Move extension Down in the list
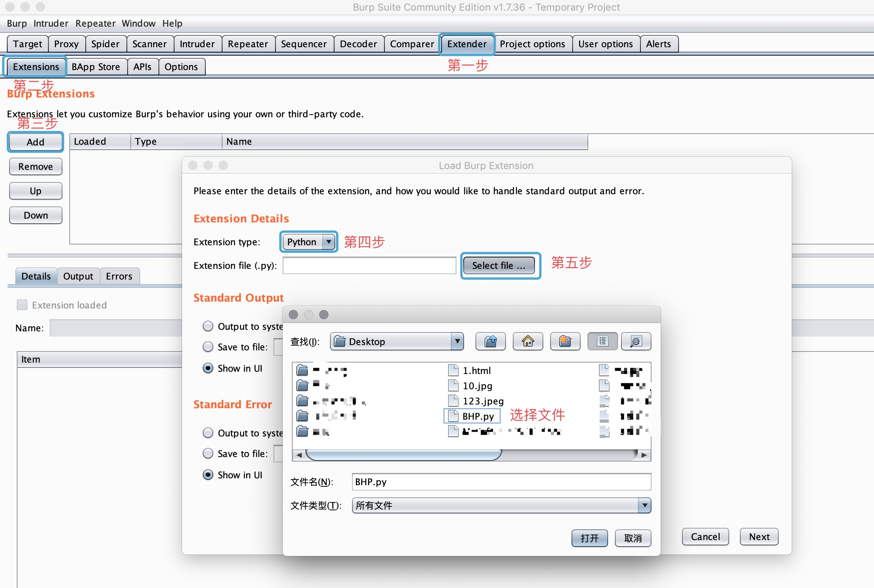The height and width of the screenshot is (588, 874). pyautogui.click(x=36, y=215)
